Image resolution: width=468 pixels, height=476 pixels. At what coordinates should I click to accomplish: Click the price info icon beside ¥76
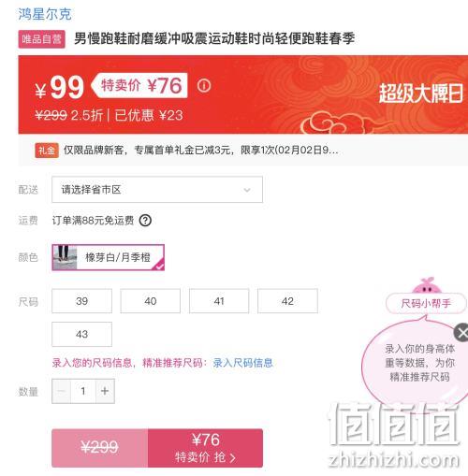click(204, 85)
